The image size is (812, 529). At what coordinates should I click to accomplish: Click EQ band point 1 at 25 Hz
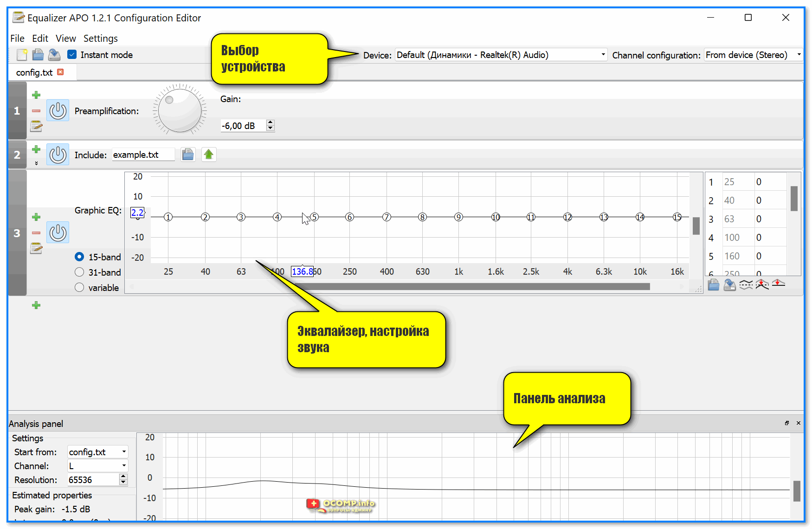[x=168, y=217]
